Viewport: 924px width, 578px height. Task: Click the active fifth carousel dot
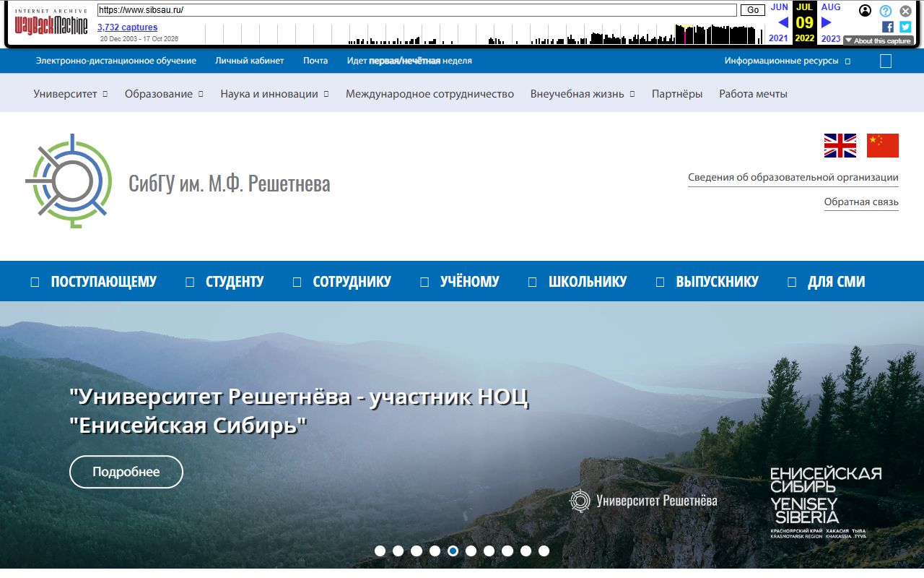point(453,551)
